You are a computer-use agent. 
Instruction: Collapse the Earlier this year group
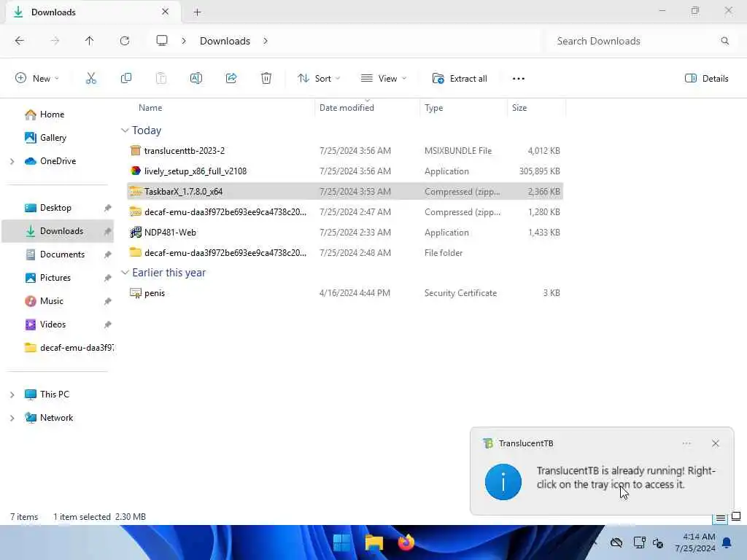125,273
